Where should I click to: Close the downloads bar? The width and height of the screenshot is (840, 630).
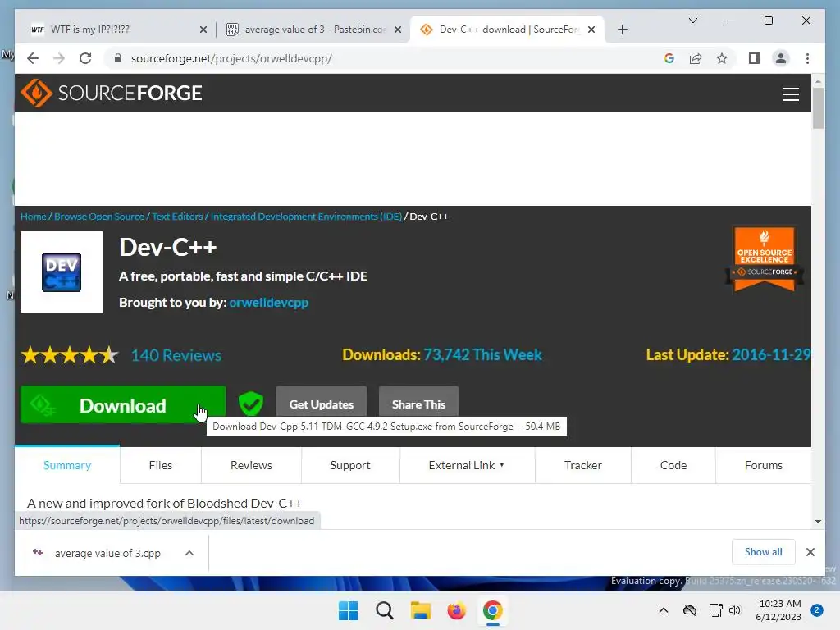point(810,552)
